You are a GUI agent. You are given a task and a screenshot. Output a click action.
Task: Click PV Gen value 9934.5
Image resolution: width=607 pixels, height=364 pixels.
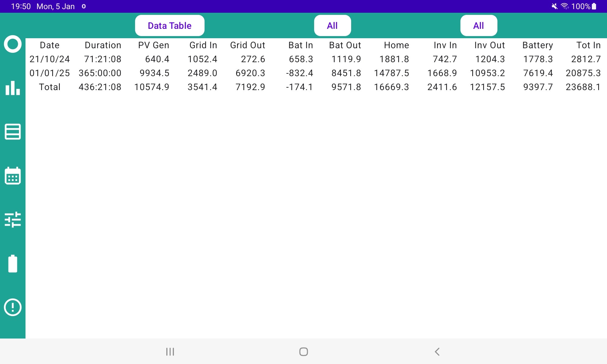[154, 73]
